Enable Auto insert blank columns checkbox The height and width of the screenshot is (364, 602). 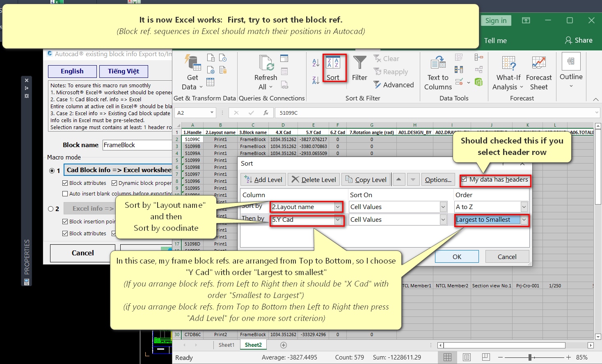click(65, 194)
